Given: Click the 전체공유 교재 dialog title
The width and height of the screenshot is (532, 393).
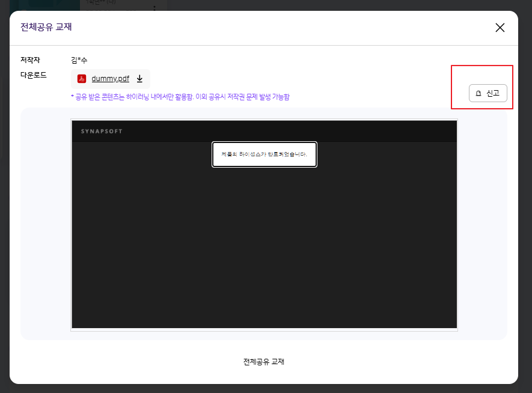Looking at the screenshot, I should tap(46, 27).
